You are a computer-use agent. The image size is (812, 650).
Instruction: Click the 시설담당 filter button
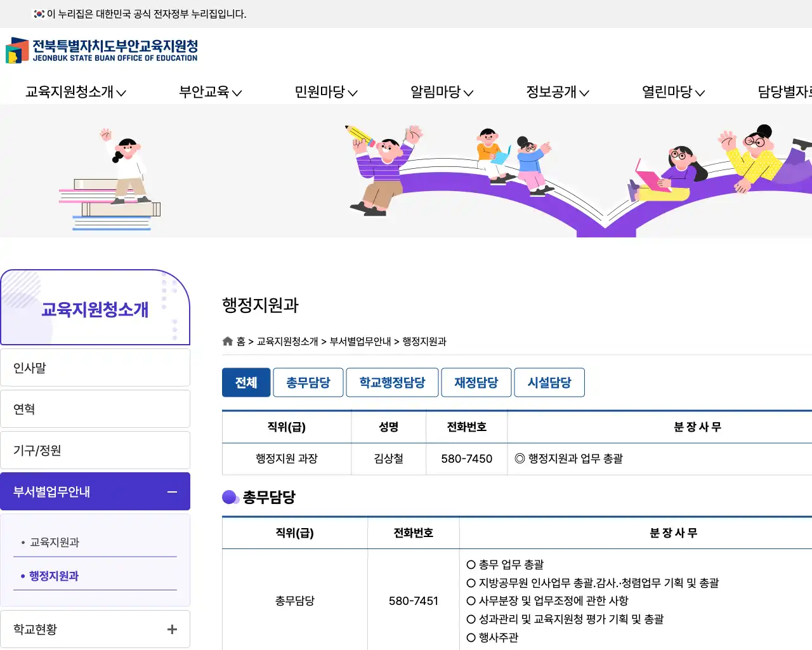pos(549,382)
